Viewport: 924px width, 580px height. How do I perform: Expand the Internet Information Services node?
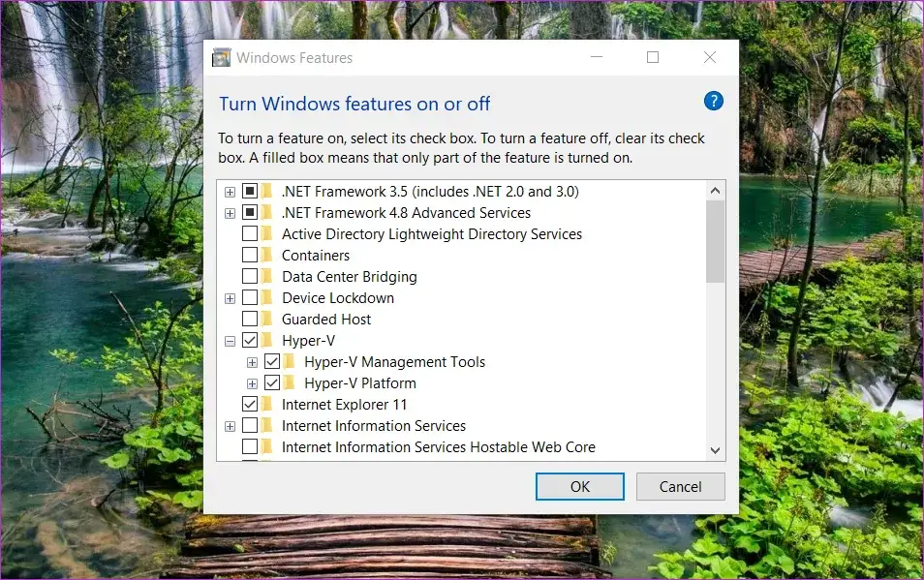point(230,426)
